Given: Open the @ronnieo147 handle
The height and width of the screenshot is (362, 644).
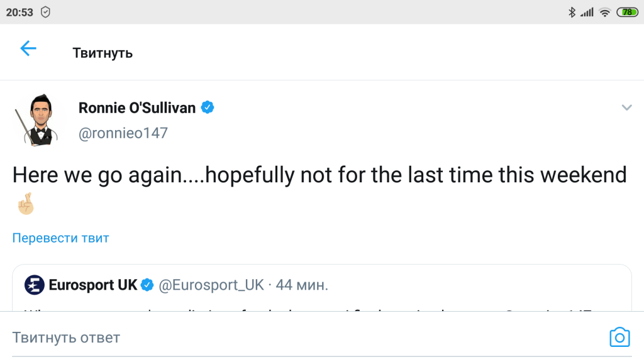Looking at the screenshot, I should 123,133.
